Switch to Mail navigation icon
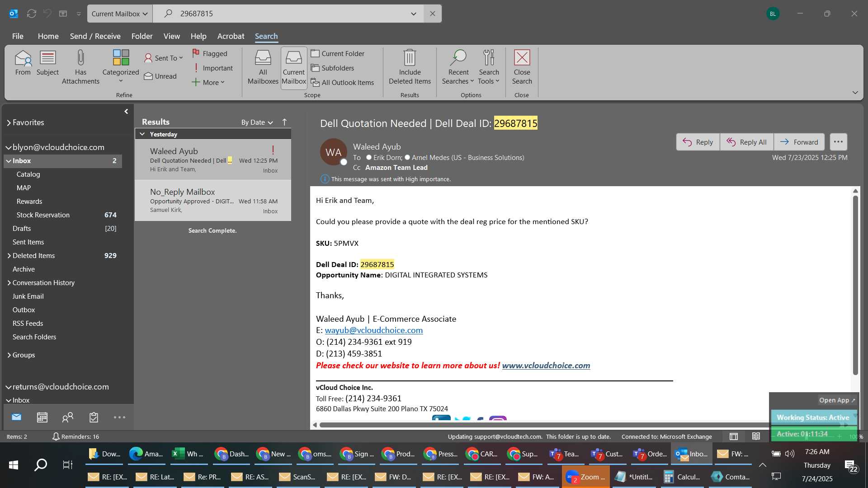 pyautogui.click(x=16, y=417)
